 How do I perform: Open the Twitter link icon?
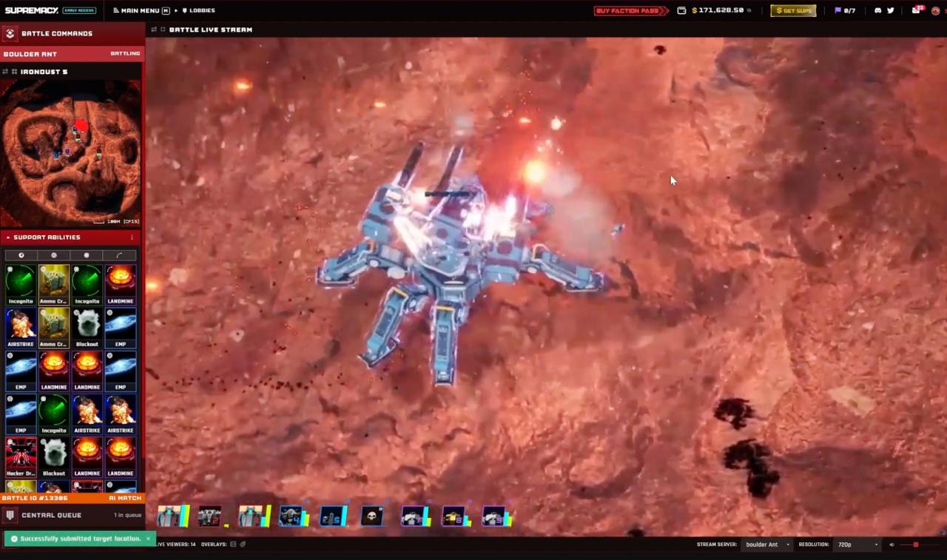click(x=891, y=10)
